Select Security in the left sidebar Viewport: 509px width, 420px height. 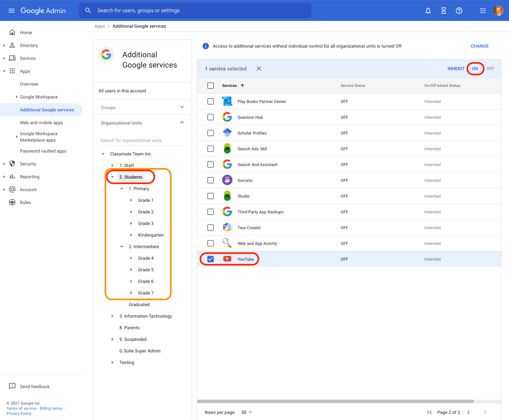pyautogui.click(x=28, y=164)
